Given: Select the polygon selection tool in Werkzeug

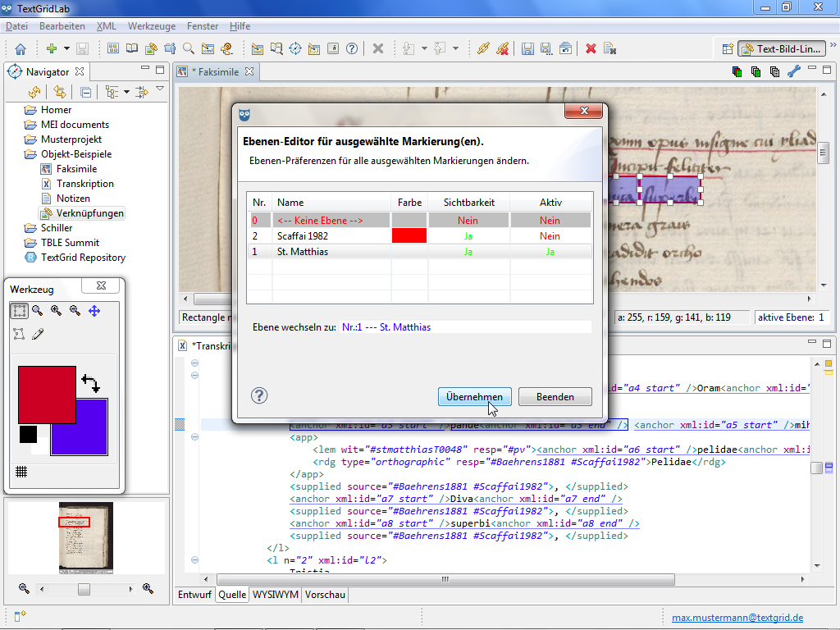Looking at the screenshot, I should point(19,334).
